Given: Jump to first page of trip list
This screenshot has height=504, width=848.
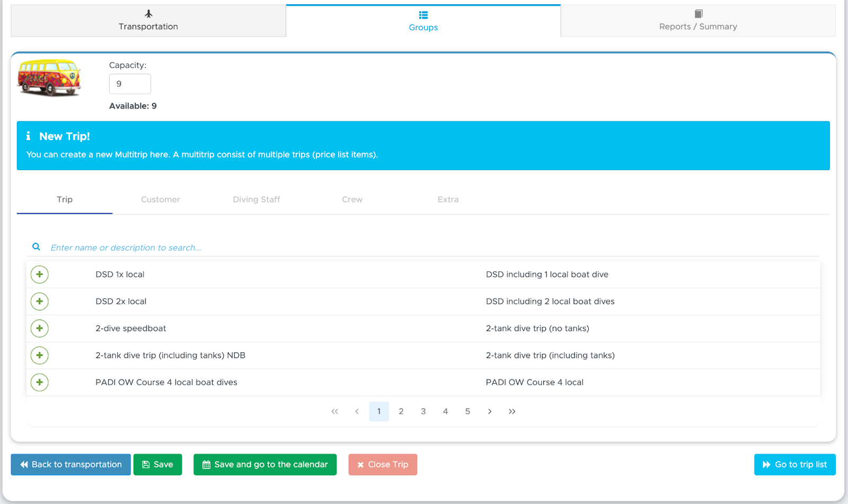Looking at the screenshot, I should 334,411.
